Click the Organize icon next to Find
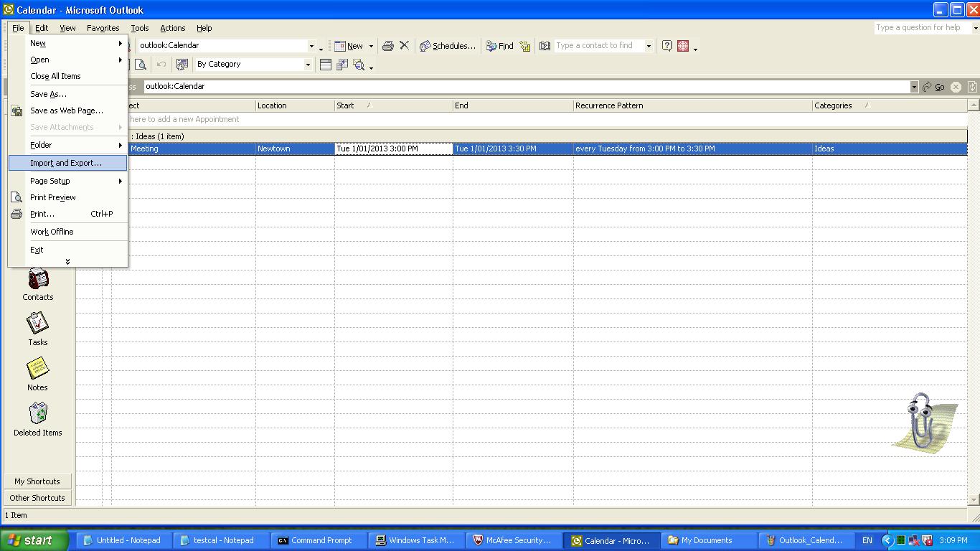The height and width of the screenshot is (551, 980). (525, 47)
